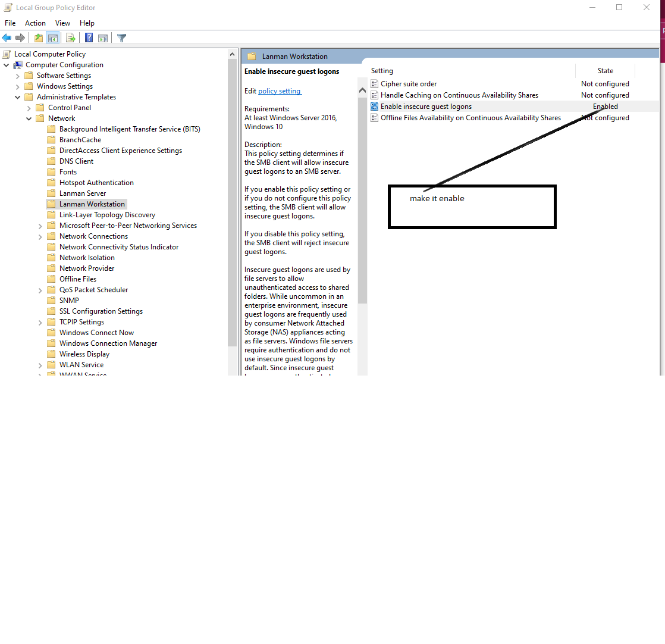This screenshot has height=644, width=665.
Task: Select the Cipher suite order setting
Action: (409, 84)
